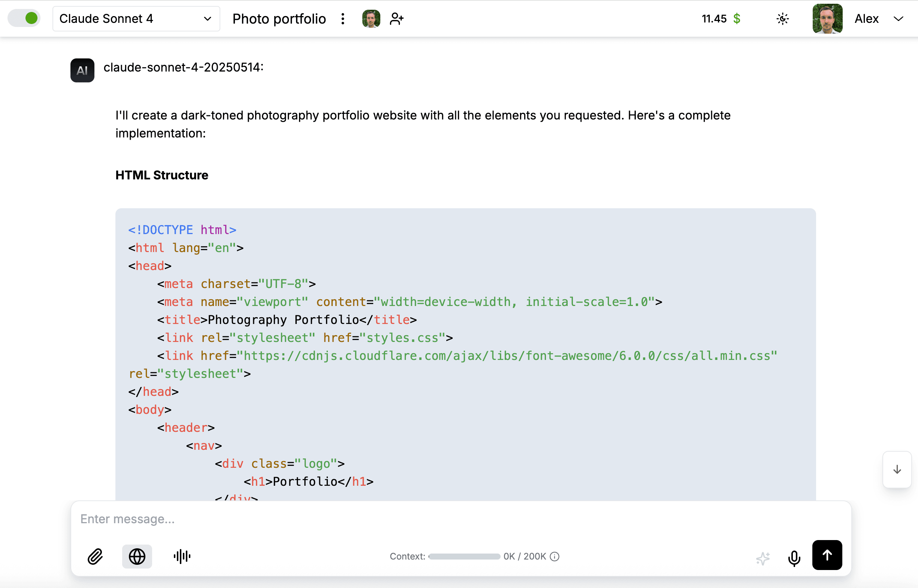Click the scroll-to-bottom arrow button
The width and height of the screenshot is (918, 588).
click(897, 470)
